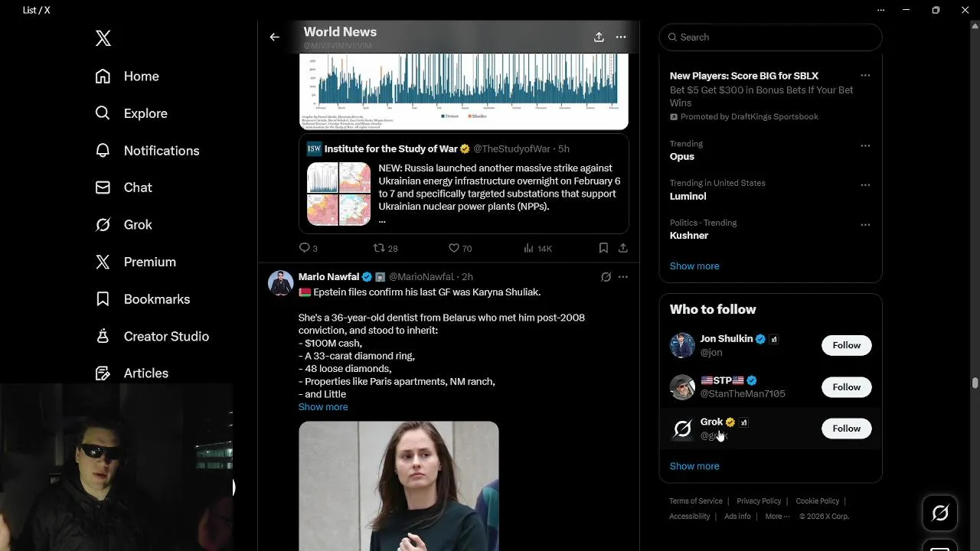Like the post with 70 likes
Viewport: 980px width, 551px height.
point(460,248)
